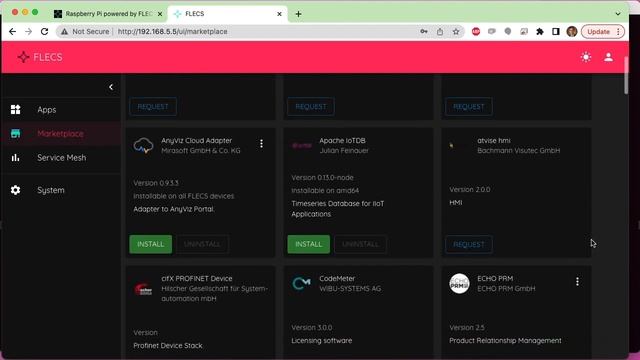Go forward in browser history

click(28, 31)
